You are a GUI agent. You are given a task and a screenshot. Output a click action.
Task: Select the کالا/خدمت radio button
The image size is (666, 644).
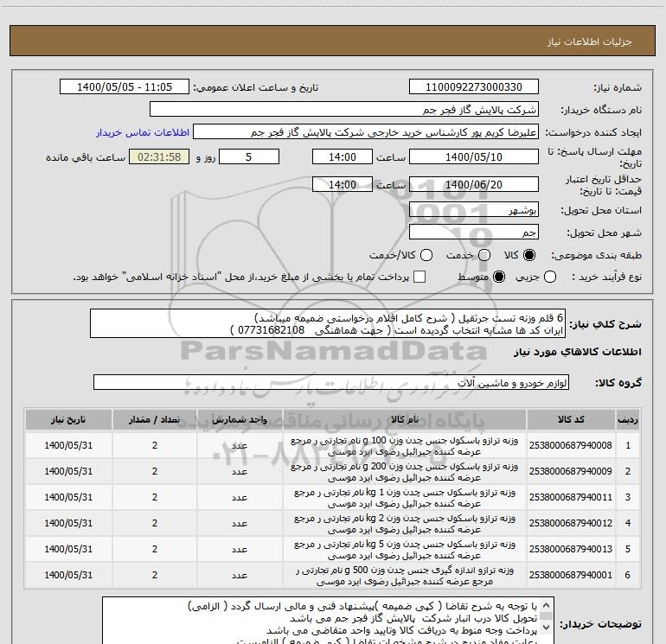426,255
